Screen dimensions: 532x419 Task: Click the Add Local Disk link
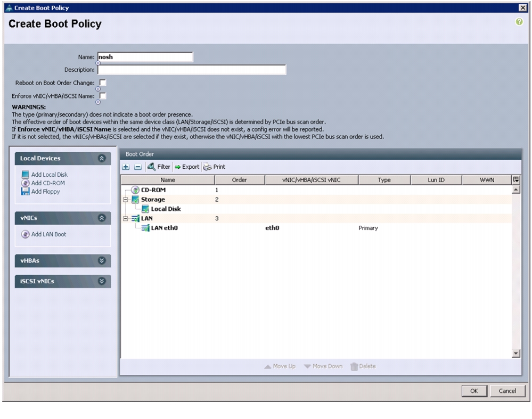tap(50, 175)
